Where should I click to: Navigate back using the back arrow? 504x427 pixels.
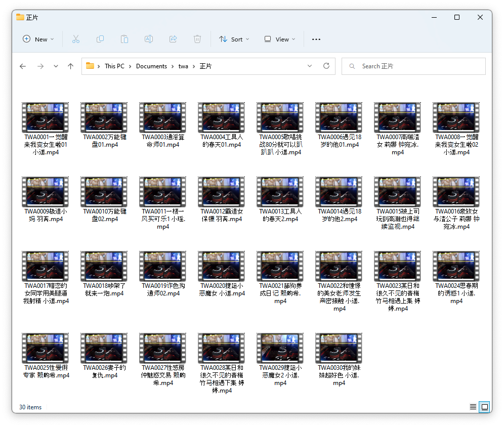point(23,66)
